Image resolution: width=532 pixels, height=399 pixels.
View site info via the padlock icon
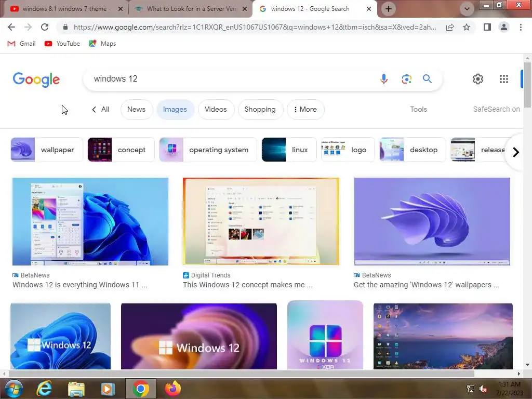click(65, 27)
